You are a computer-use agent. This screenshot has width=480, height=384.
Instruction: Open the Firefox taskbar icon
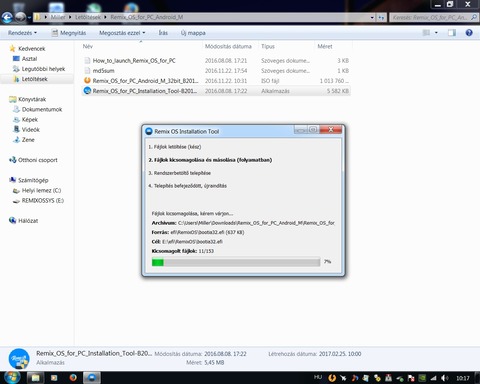tap(73, 378)
